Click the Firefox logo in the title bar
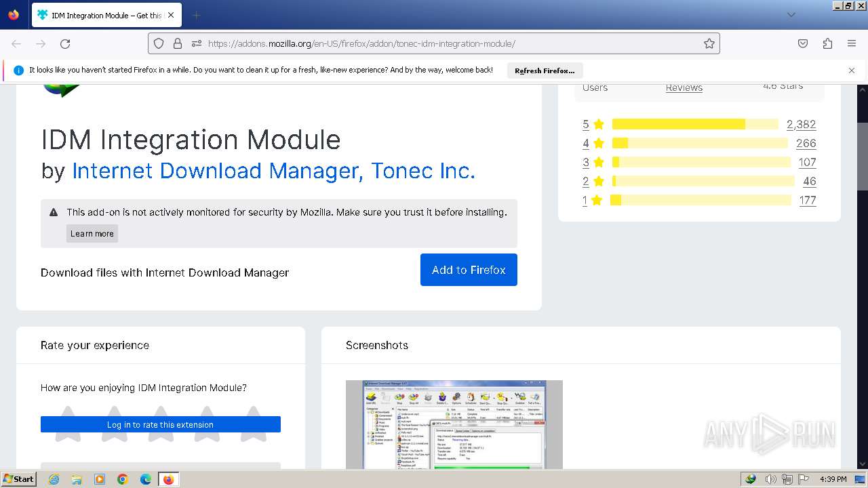This screenshot has width=868, height=488. (14, 14)
